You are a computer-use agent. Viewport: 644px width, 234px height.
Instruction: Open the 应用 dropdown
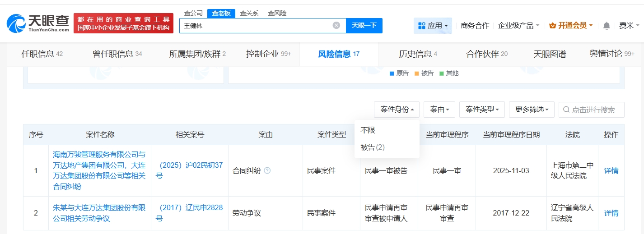pyautogui.click(x=433, y=26)
